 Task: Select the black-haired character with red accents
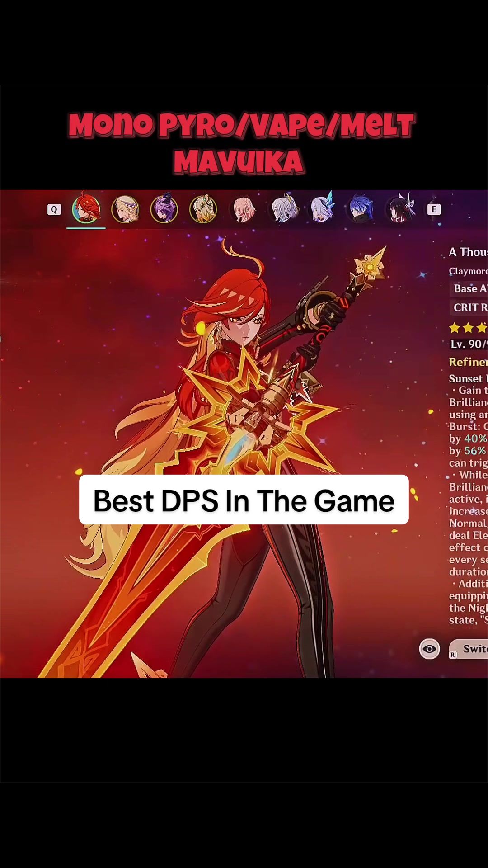tap(401, 208)
